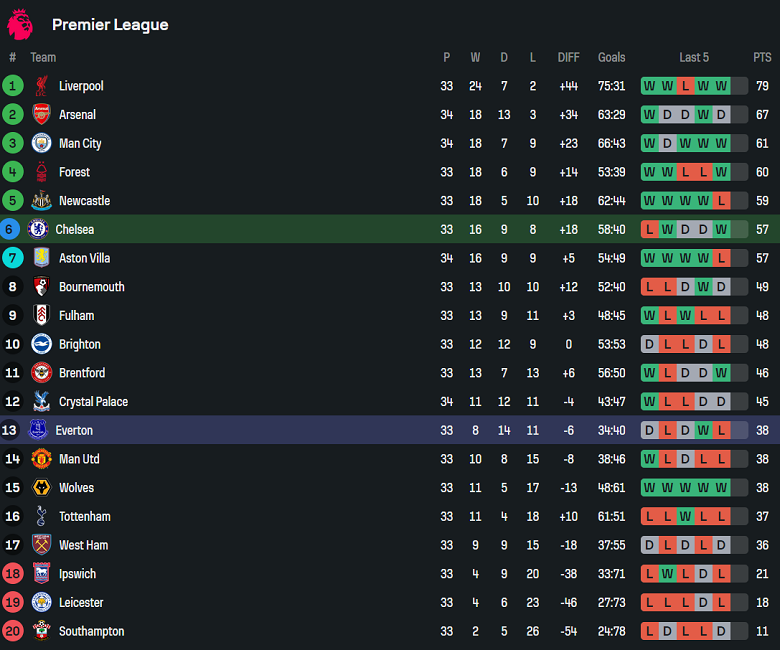Click the Tottenham club crest

click(41, 517)
